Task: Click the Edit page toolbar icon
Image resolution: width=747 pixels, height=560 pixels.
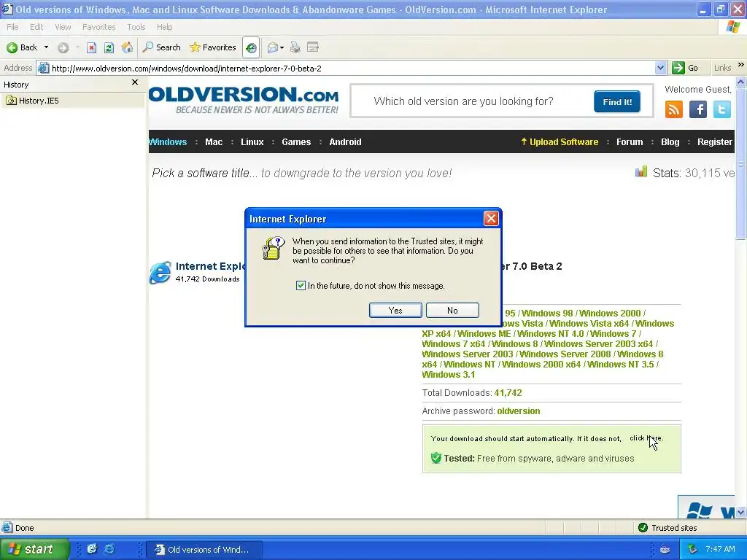Action: coord(313,47)
